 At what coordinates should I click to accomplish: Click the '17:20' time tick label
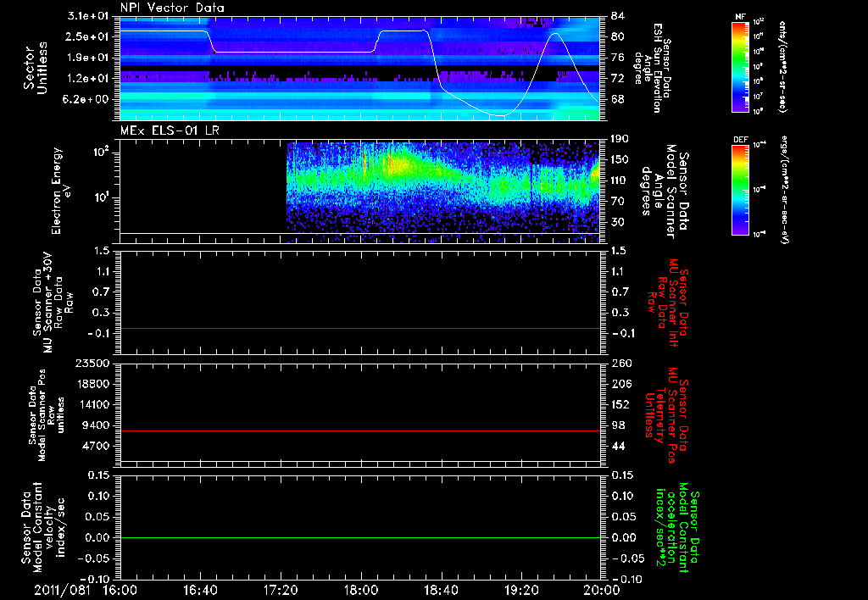pyautogui.click(x=281, y=590)
